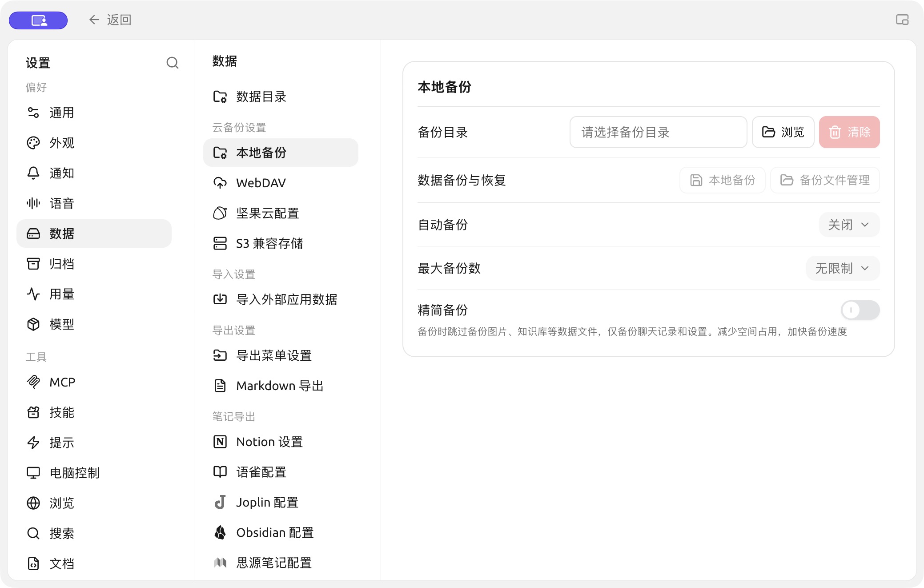Open 通用 general settings
Viewport: 924px width, 588px height.
94,113
